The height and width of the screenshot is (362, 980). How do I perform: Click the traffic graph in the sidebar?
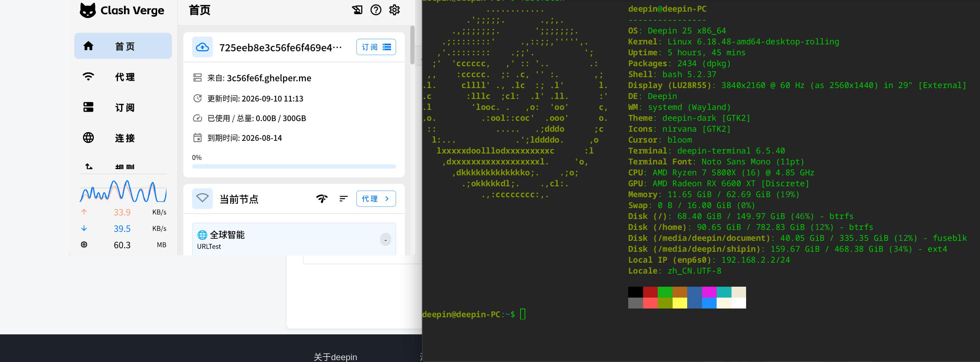123,190
